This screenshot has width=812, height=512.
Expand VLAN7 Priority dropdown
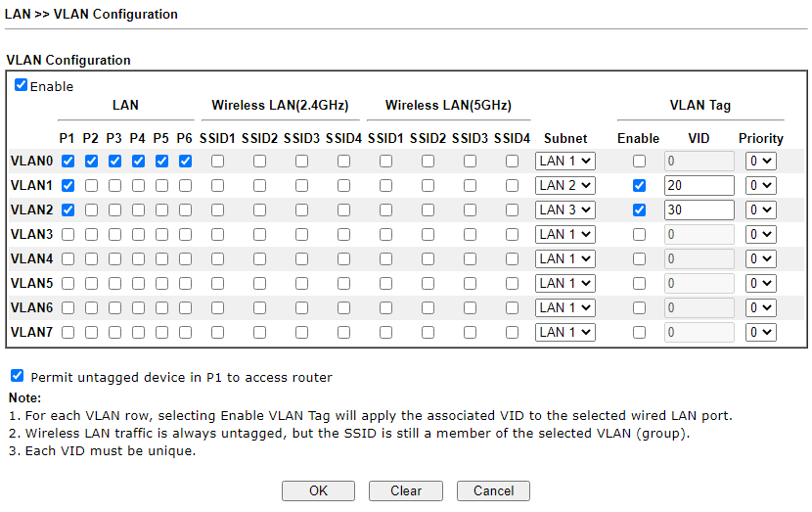click(760, 332)
